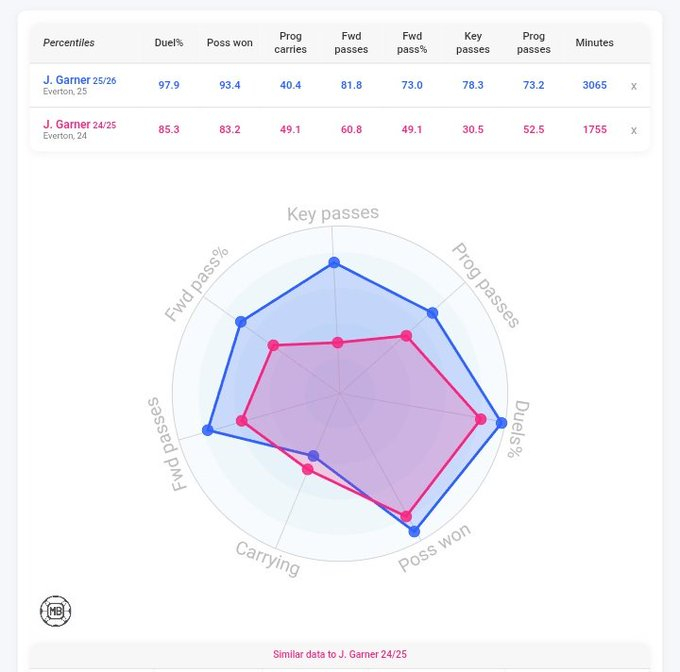Select the Fwd passes column header
The width and height of the screenshot is (680, 672).
click(x=352, y=43)
